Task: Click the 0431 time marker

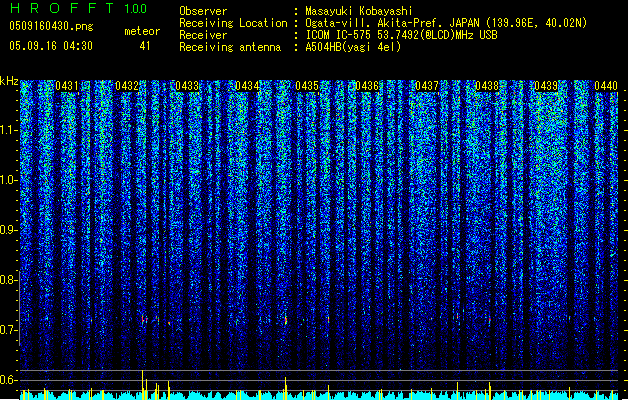Action: coord(67,86)
